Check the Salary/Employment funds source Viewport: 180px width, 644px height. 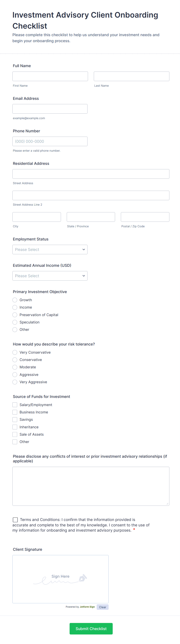click(15, 405)
